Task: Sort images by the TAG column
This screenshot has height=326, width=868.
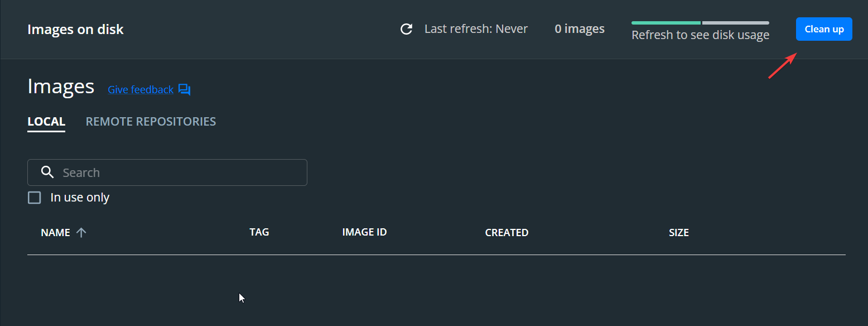Action: (259, 232)
